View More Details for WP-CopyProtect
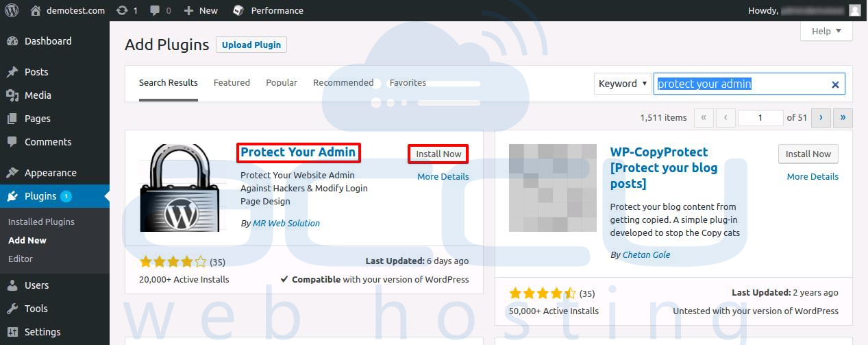The height and width of the screenshot is (345, 868). (813, 176)
